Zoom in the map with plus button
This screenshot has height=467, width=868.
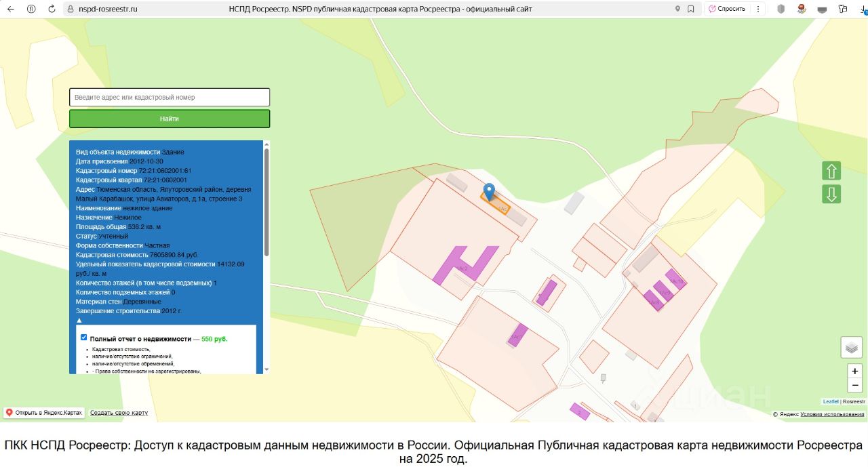[x=855, y=371]
